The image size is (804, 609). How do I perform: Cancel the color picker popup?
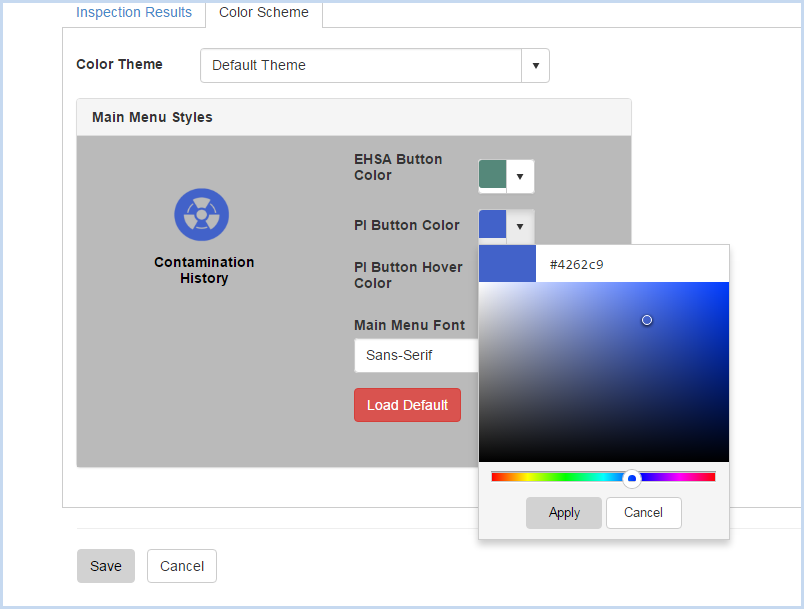644,513
